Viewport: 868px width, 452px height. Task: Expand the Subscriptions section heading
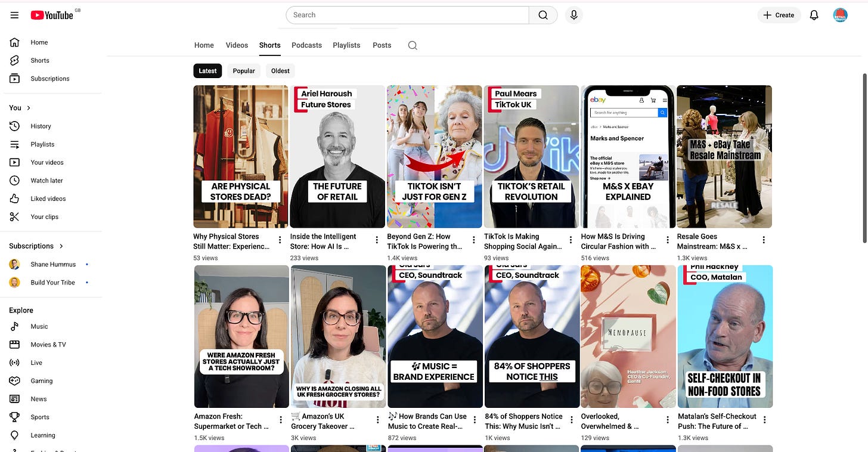coord(36,246)
